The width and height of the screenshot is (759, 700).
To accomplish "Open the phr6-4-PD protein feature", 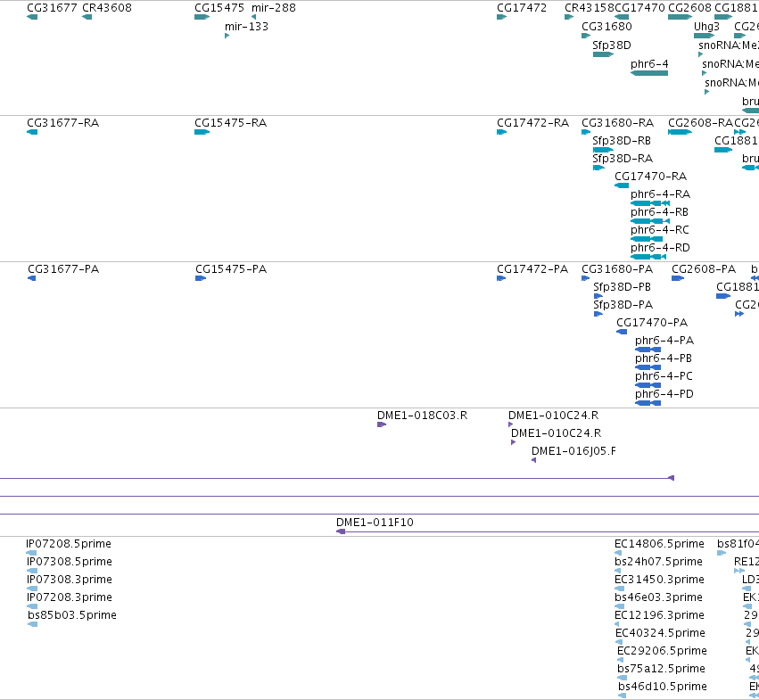I will tap(648, 403).
